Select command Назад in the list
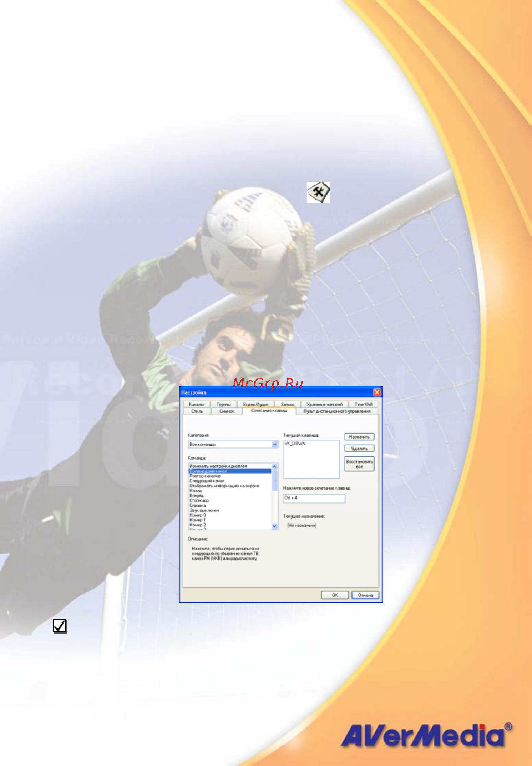 (x=230, y=491)
